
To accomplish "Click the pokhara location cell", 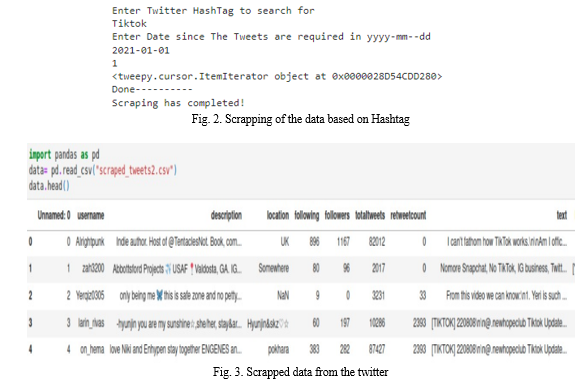I will (278, 350).
